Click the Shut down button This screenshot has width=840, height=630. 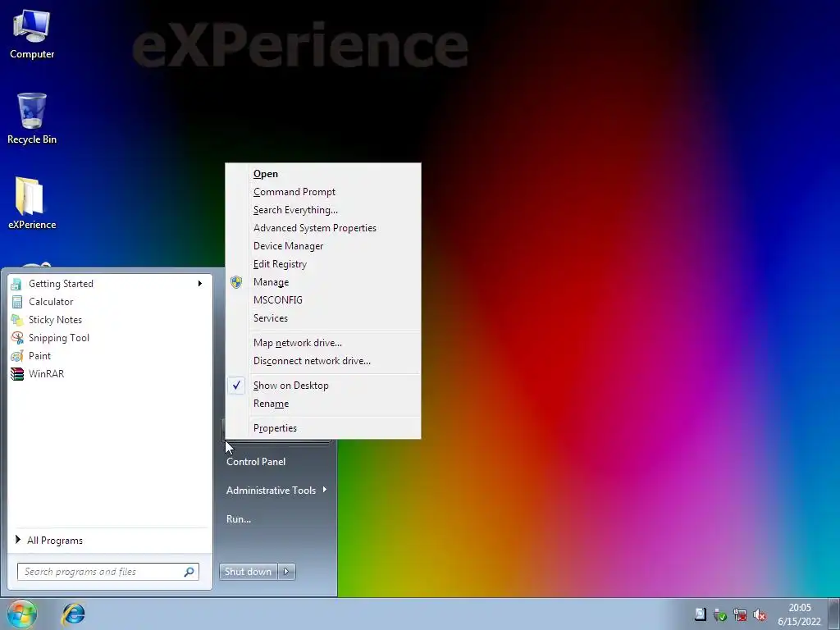tap(249, 572)
